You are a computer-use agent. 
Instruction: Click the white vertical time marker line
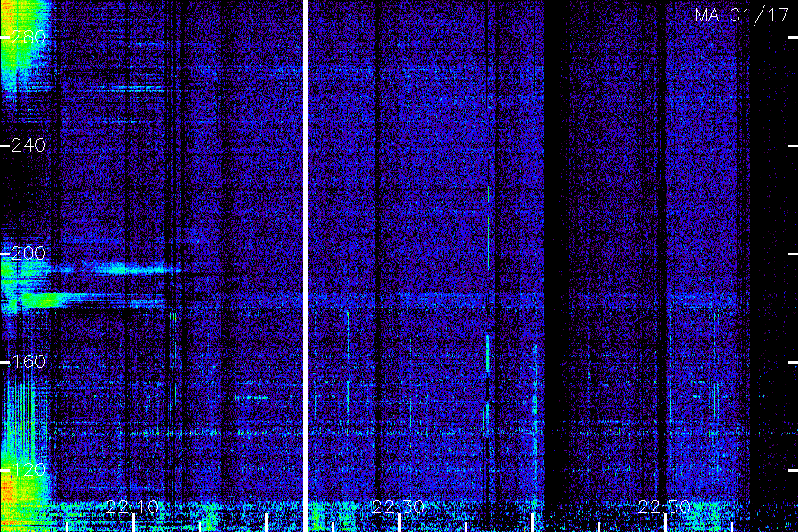pyautogui.click(x=305, y=266)
